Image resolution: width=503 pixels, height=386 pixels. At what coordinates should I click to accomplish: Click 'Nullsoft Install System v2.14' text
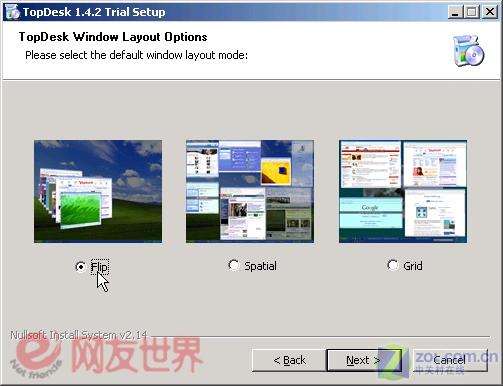79,335
